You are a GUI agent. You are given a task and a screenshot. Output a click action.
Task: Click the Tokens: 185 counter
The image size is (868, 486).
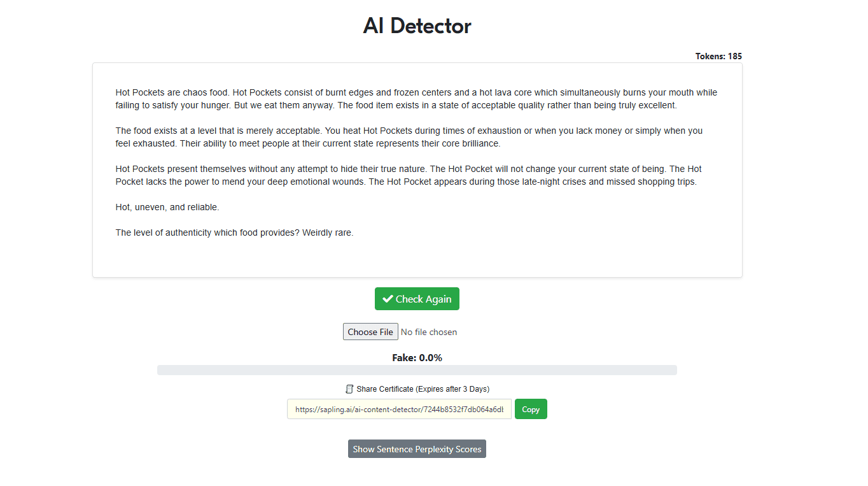click(718, 56)
